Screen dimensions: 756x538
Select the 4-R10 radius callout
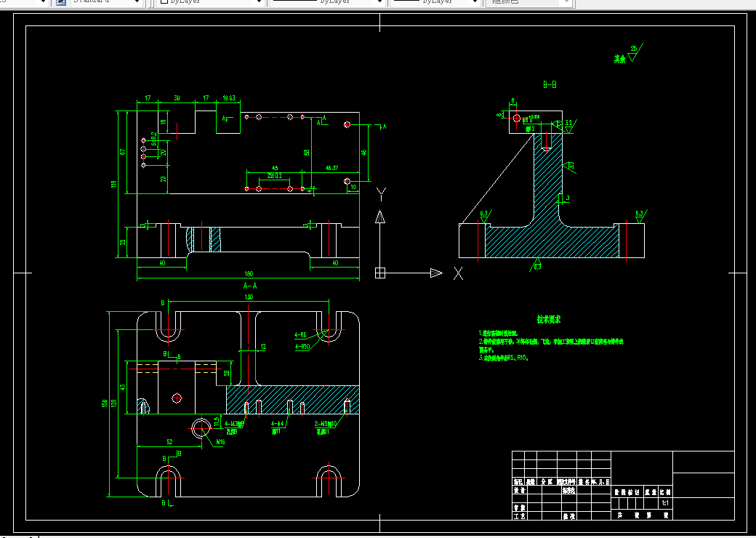pos(302,347)
